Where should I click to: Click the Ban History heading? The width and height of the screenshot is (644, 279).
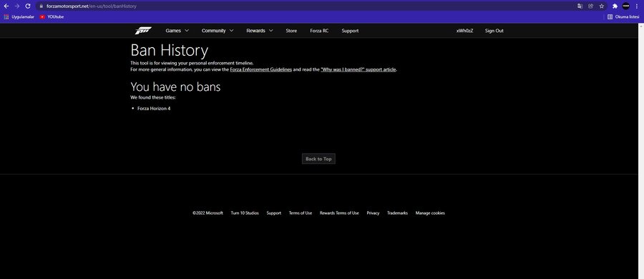(x=169, y=50)
